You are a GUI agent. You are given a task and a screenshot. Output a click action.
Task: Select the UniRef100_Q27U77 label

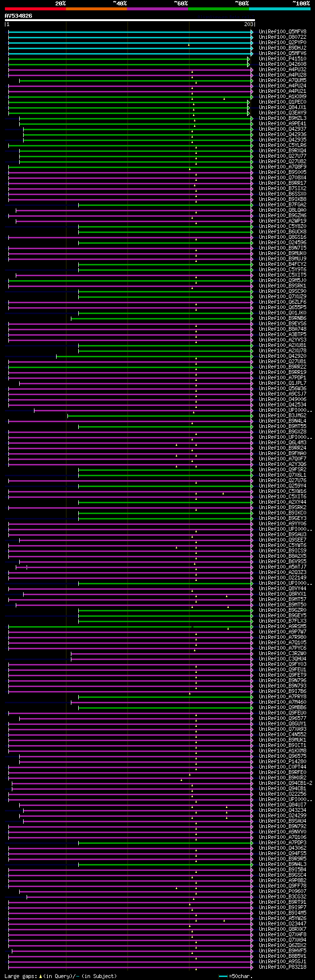pyautogui.click(x=283, y=156)
